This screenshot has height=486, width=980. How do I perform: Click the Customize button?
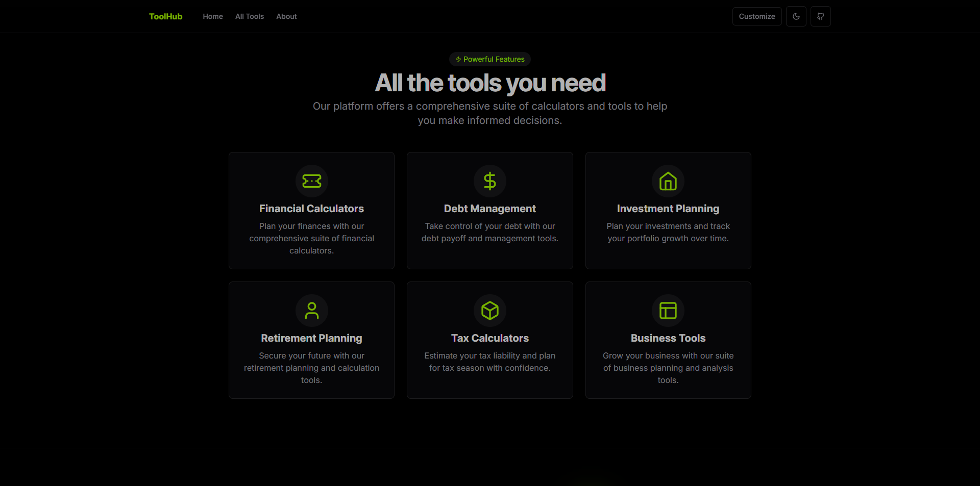click(x=756, y=16)
